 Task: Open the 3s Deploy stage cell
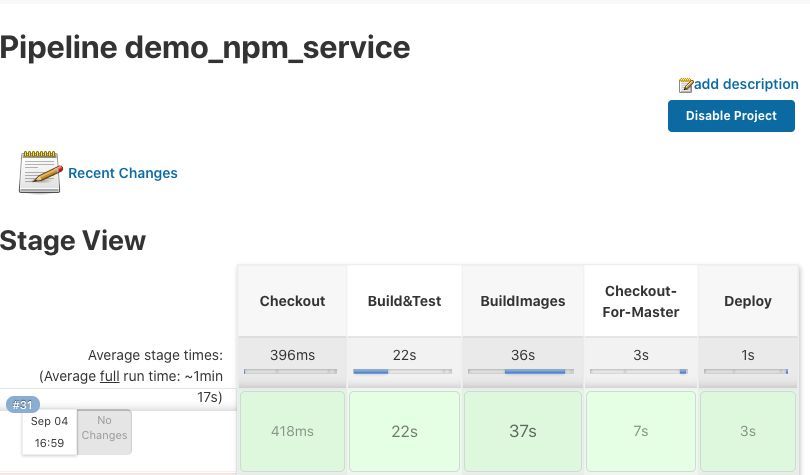tap(747, 431)
